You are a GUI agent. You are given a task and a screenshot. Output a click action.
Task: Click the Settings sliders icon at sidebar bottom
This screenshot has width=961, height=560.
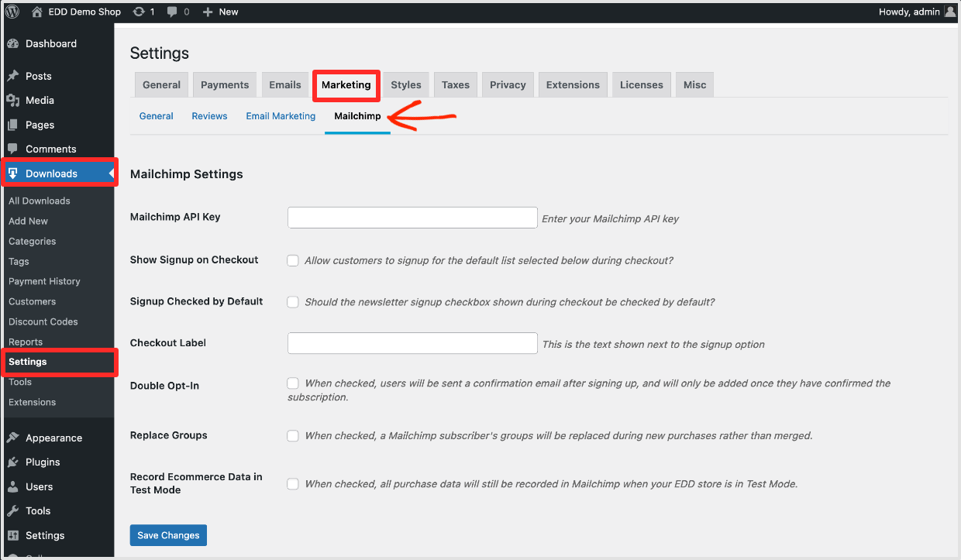(13, 535)
